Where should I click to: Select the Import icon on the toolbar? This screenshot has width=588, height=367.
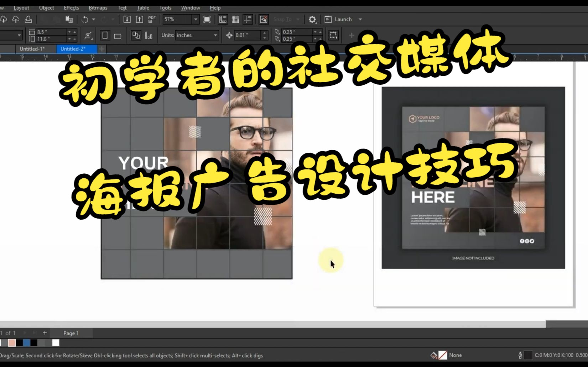pyautogui.click(x=127, y=19)
